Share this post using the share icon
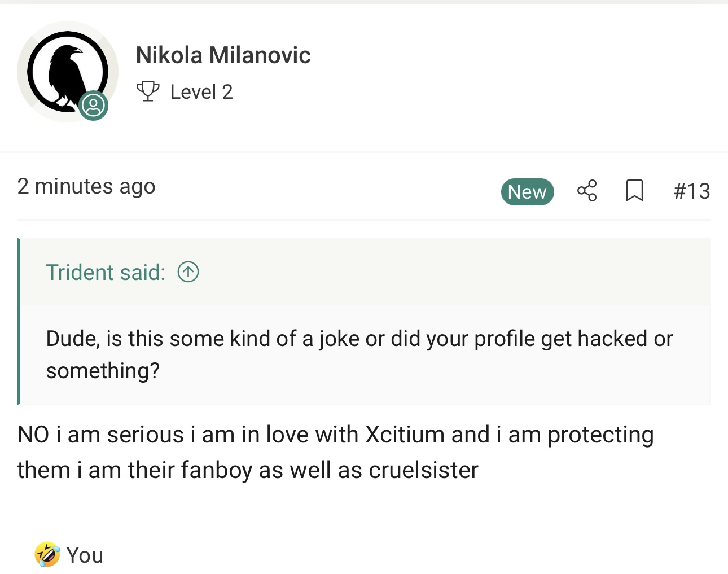728x574 pixels. tap(587, 191)
